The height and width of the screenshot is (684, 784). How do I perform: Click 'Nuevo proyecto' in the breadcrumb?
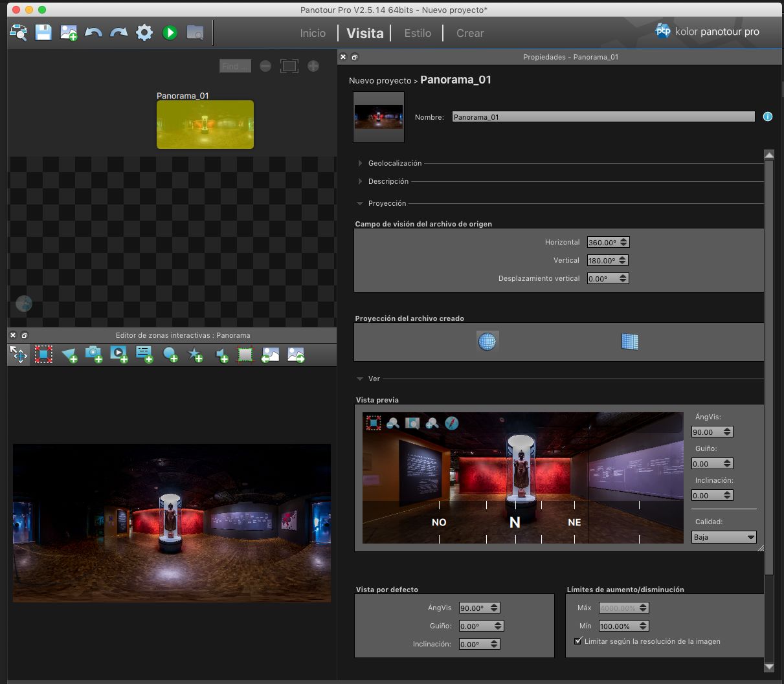tap(380, 81)
